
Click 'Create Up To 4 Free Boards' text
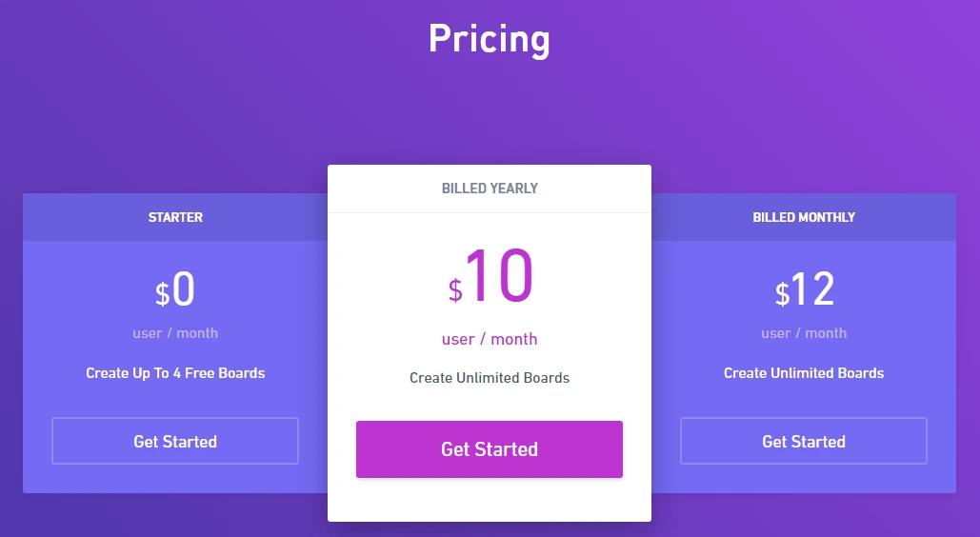(175, 373)
